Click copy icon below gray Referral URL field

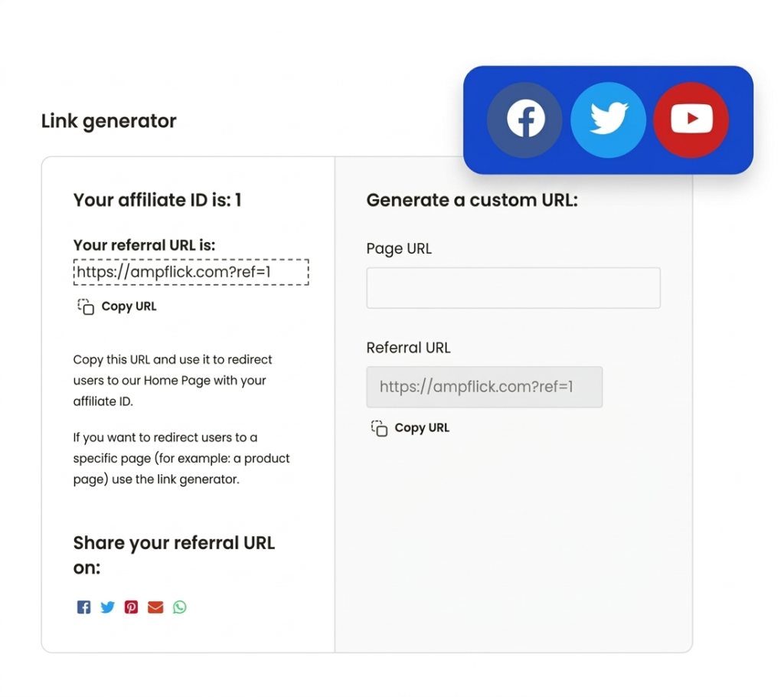(x=379, y=428)
